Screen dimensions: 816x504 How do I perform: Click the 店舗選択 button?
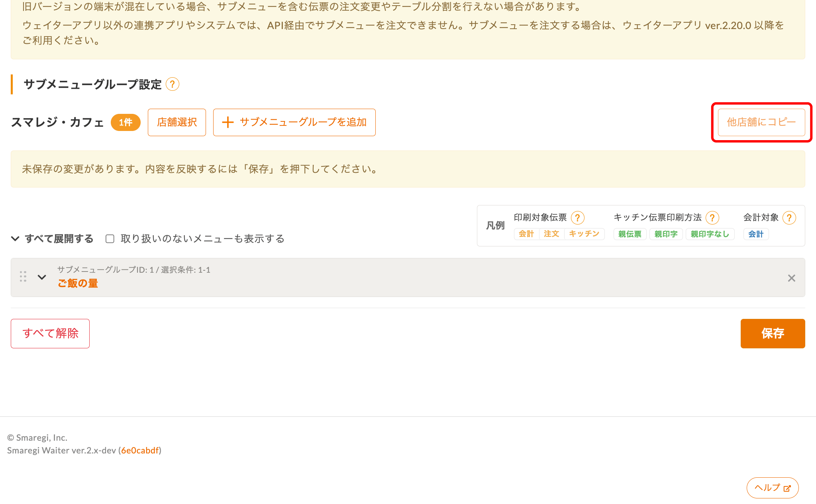[177, 122]
